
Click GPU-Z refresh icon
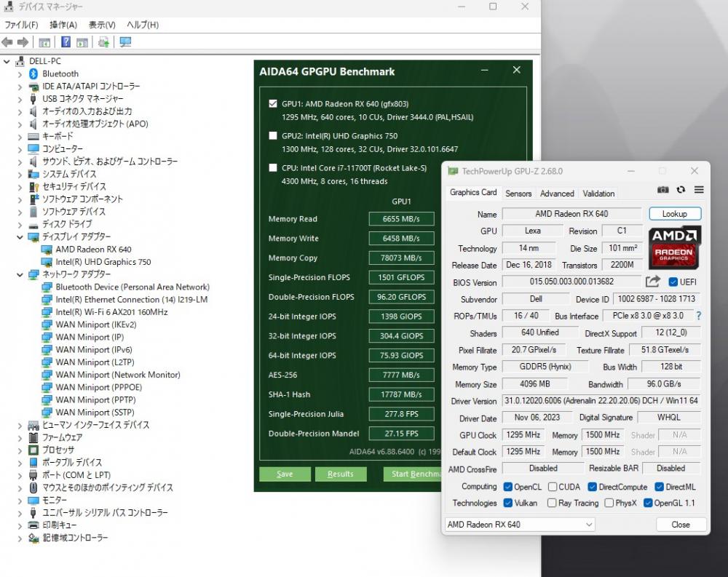coord(681,189)
